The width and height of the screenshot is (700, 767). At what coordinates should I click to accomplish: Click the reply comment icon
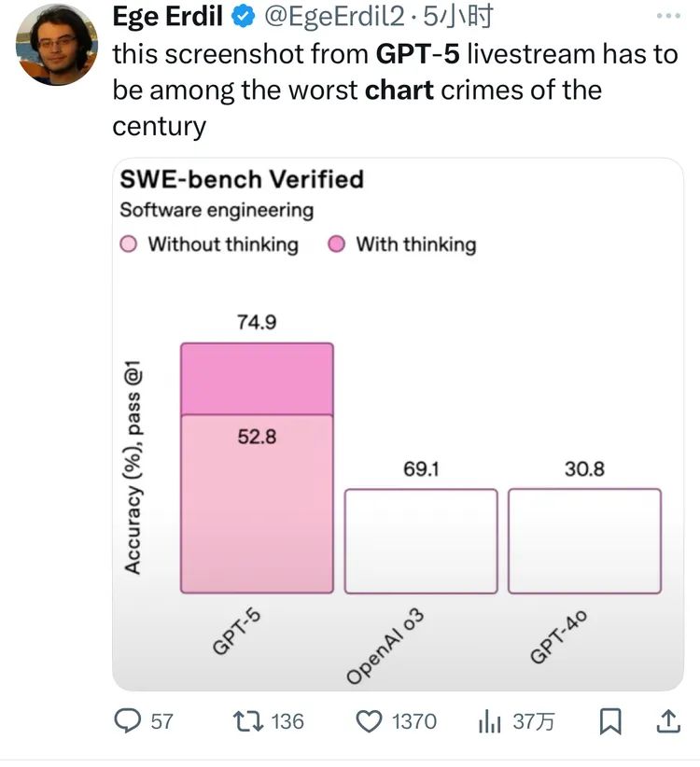point(127,720)
